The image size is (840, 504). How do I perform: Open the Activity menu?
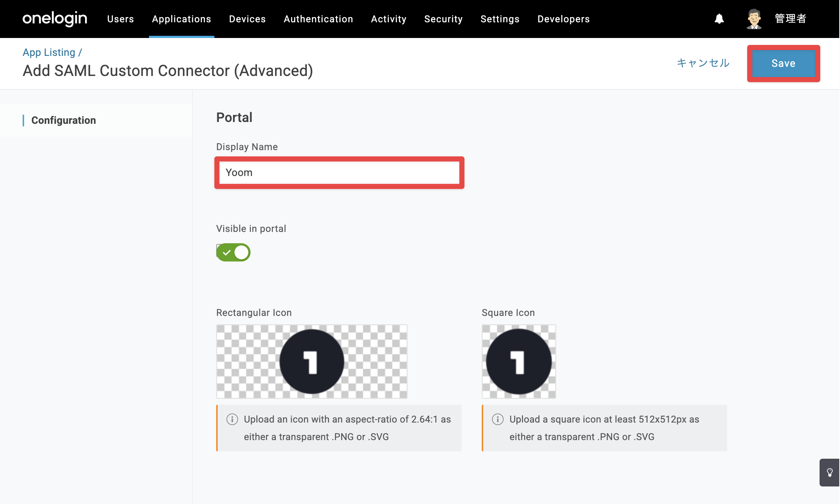point(389,19)
